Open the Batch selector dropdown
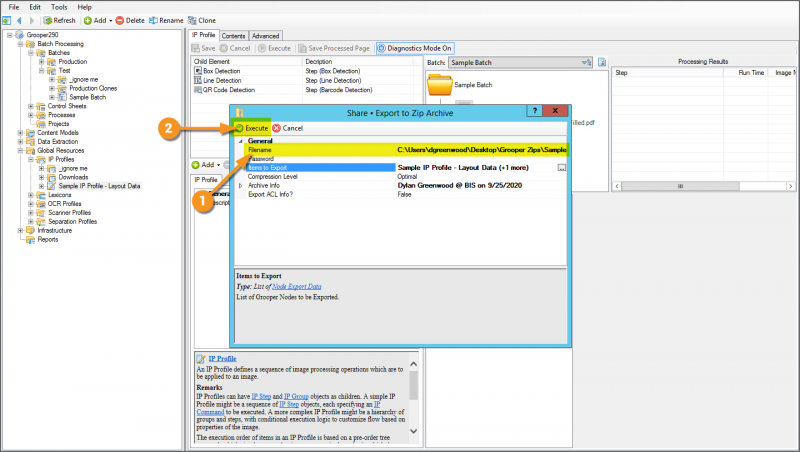This screenshot has height=452, width=800. 587,62
